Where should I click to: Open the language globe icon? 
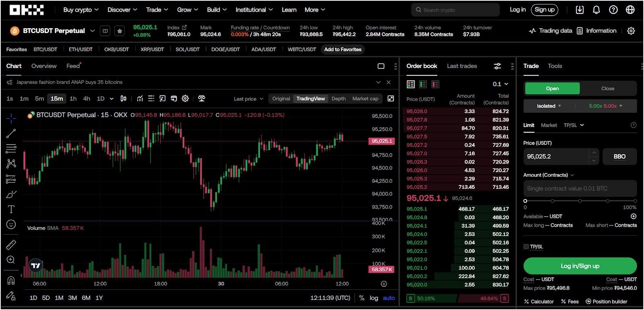tap(630, 10)
